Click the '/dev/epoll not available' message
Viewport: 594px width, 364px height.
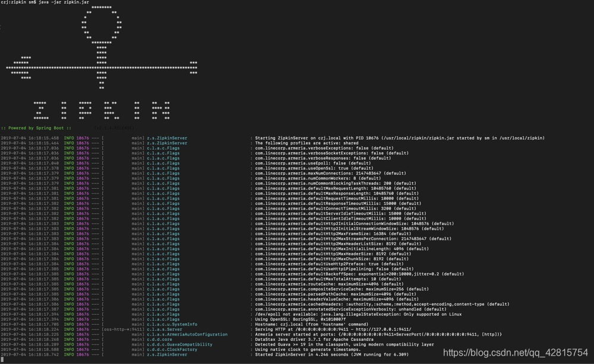[x=358, y=314]
